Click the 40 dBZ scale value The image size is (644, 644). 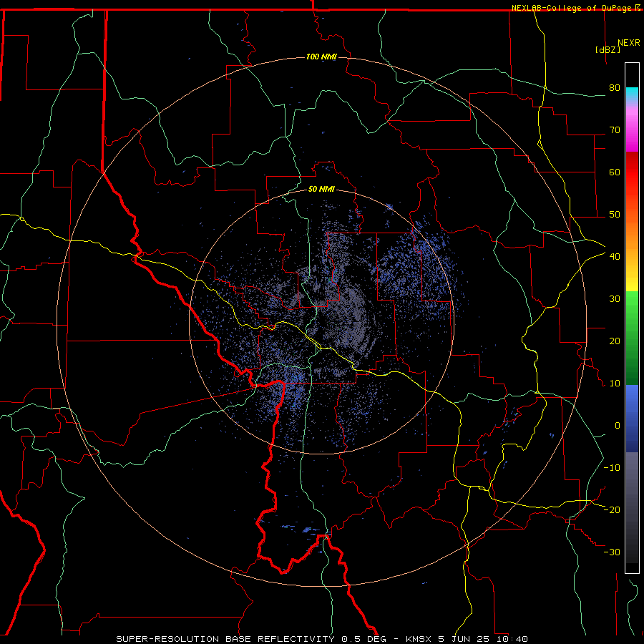point(615,256)
